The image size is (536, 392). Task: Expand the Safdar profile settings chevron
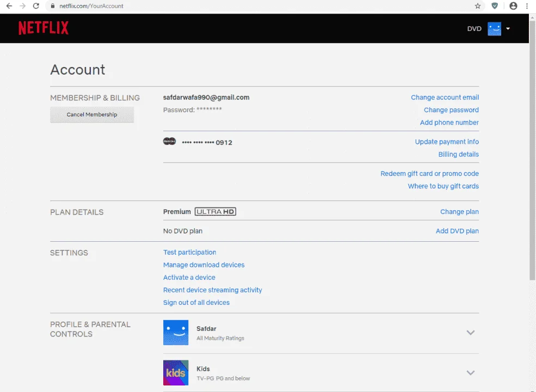[x=471, y=333]
